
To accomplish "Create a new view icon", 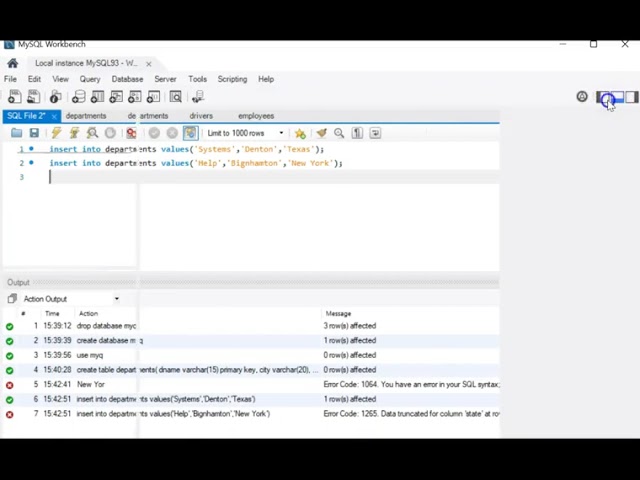I will [x=116, y=97].
